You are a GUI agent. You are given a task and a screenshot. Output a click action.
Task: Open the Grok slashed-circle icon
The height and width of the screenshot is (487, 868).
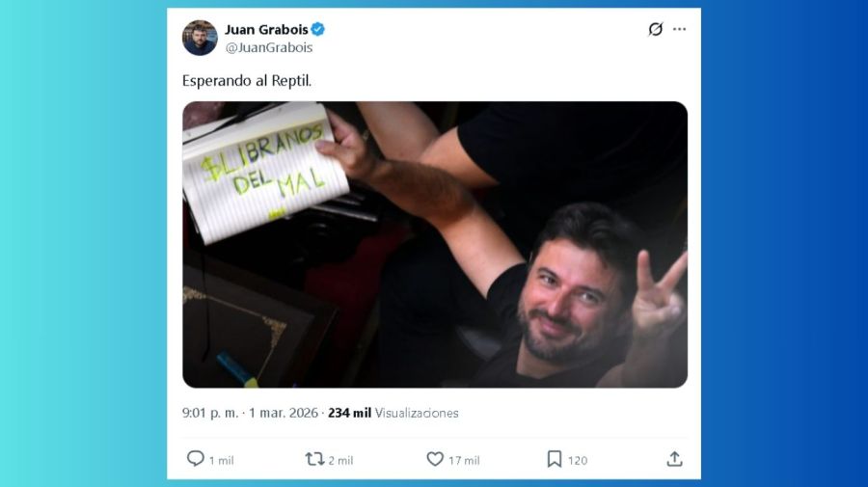(x=656, y=29)
